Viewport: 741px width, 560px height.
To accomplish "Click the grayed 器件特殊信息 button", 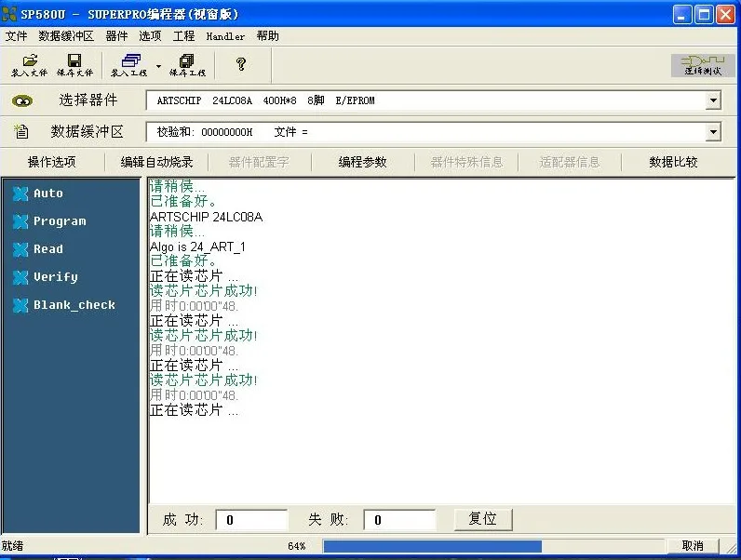I will tap(466, 162).
